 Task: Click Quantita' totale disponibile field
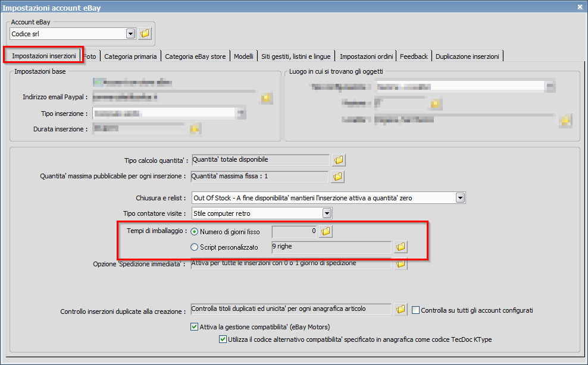tap(260, 160)
